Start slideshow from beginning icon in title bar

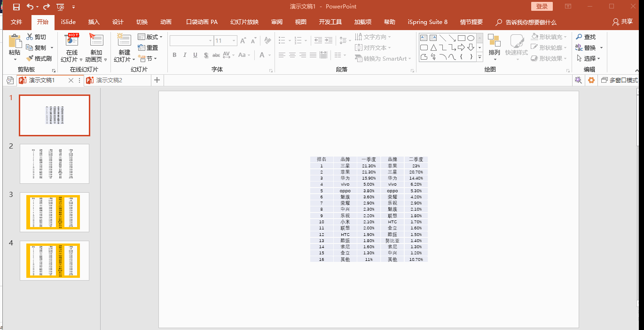tap(60, 7)
